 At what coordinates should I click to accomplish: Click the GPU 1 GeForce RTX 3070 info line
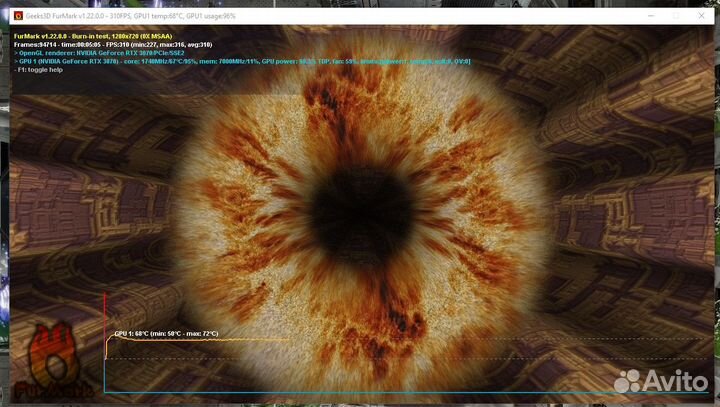click(240, 62)
